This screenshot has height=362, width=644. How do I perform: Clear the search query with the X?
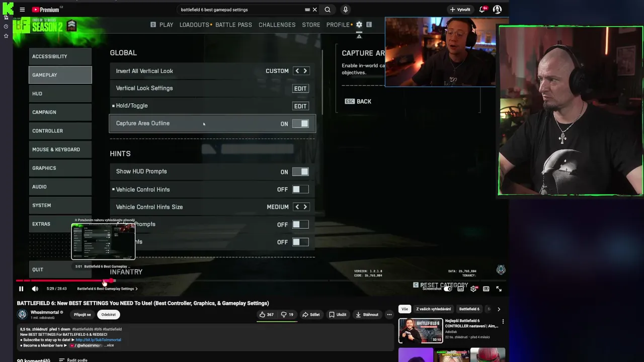(x=315, y=10)
